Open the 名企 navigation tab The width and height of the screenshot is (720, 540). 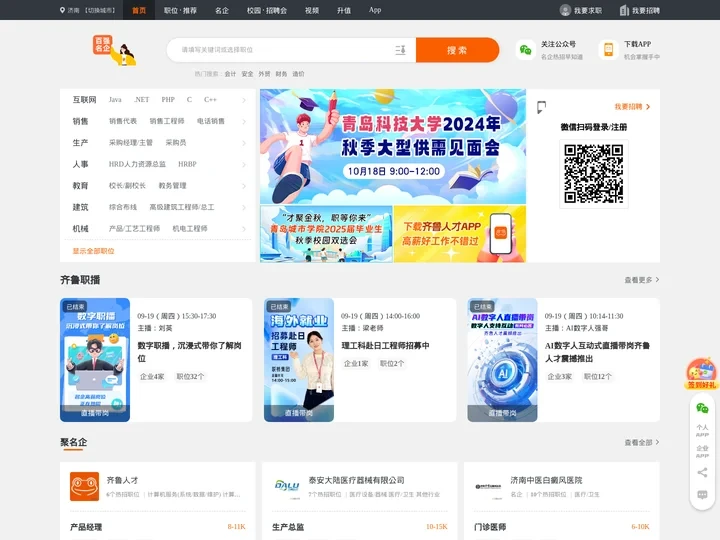point(222,10)
